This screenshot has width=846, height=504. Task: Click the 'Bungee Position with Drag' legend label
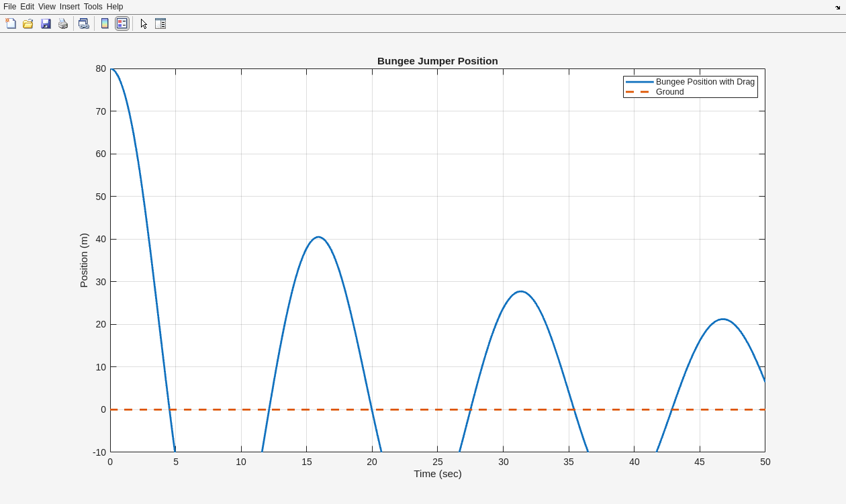click(705, 82)
